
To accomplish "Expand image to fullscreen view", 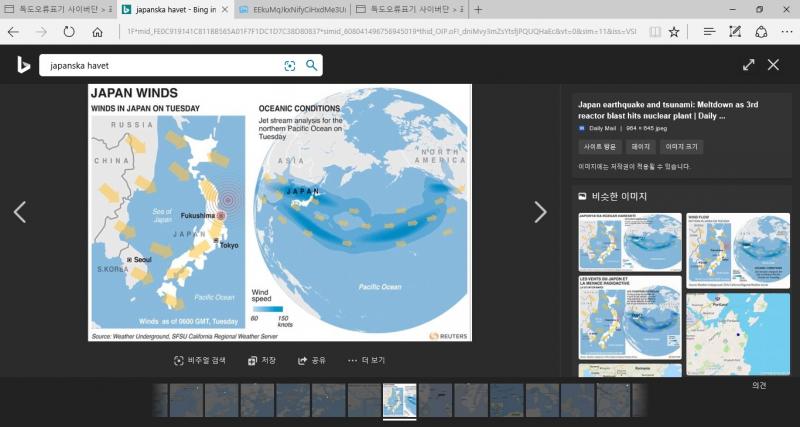I will [x=748, y=65].
